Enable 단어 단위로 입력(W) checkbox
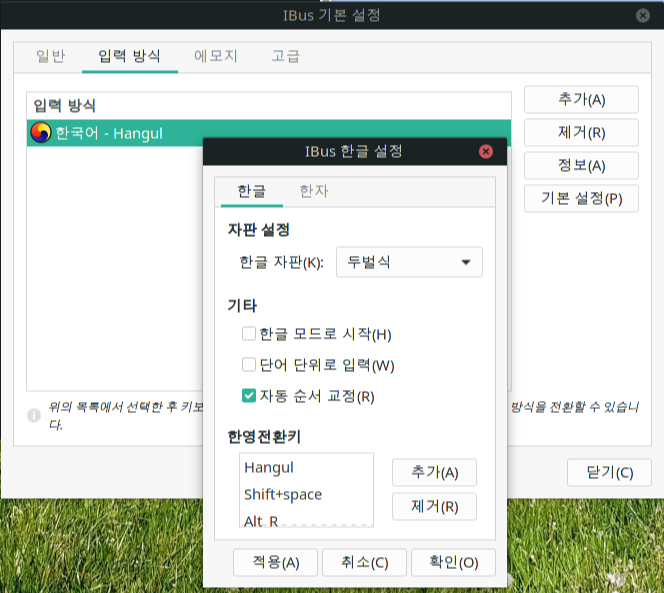664x593 pixels. tap(249, 365)
